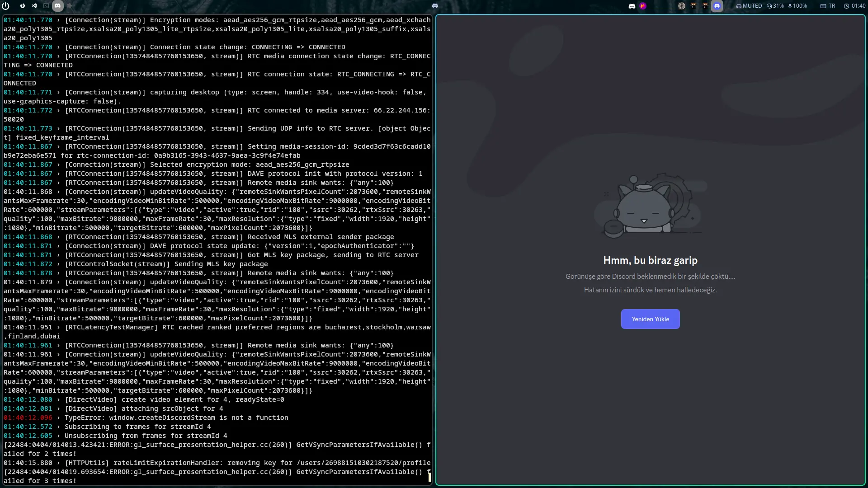The width and height of the screenshot is (868, 488).
Task: Open the first terminal taskbar icon
Action: pyautogui.click(x=693, y=6)
